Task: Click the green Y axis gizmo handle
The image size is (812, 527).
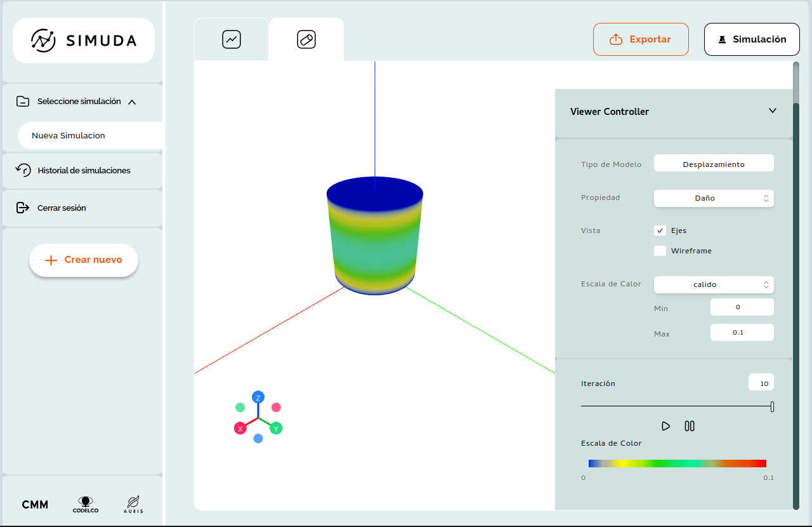Action: 276,429
